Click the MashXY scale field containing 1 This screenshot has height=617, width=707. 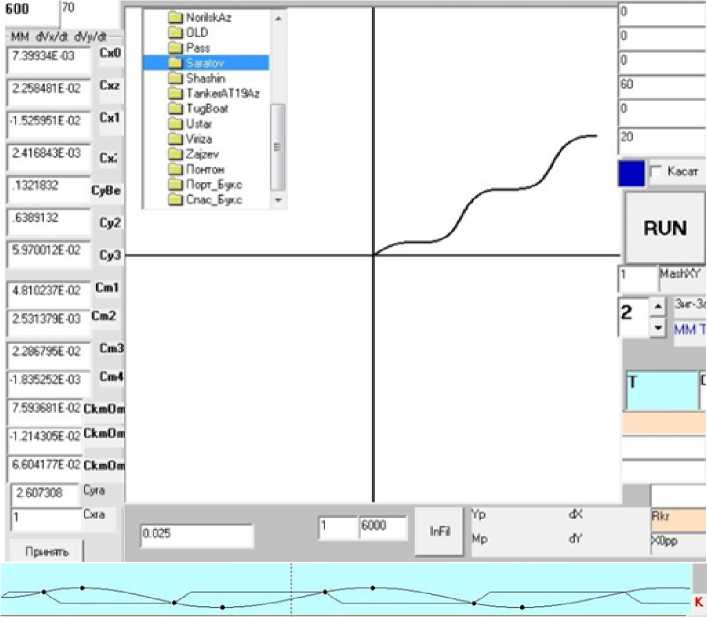point(638,279)
